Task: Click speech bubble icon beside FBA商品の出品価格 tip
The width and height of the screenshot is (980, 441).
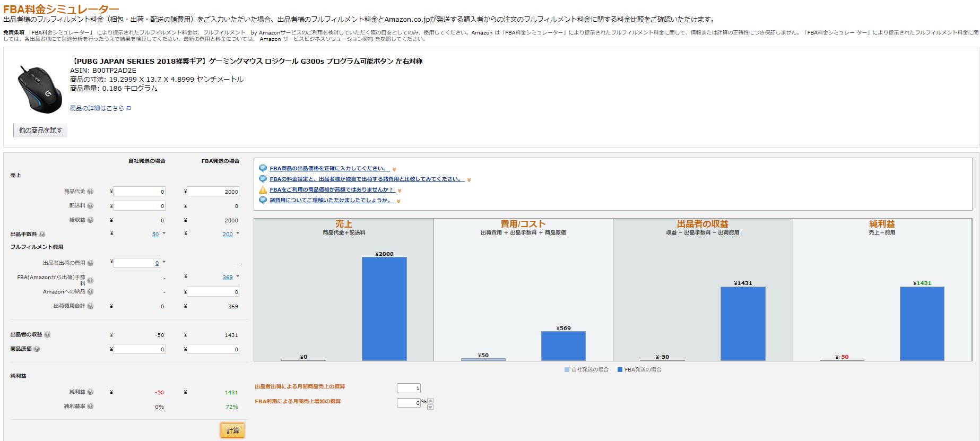Action: click(x=263, y=168)
